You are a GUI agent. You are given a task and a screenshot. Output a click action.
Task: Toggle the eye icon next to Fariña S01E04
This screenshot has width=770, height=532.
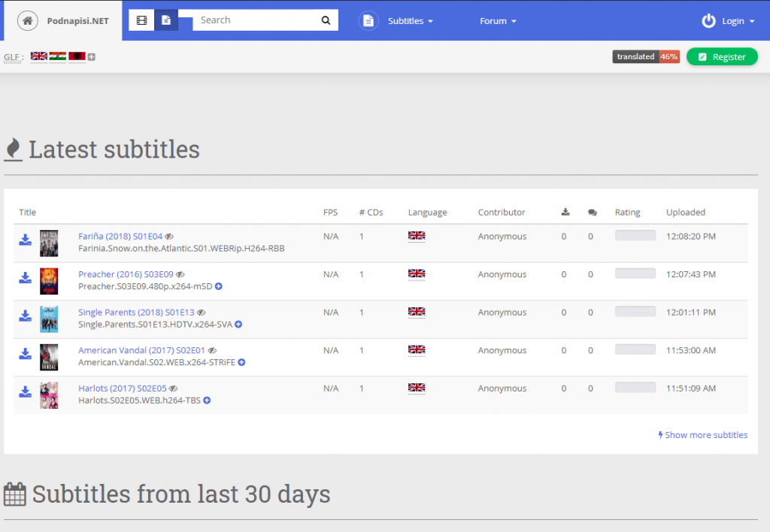(169, 237)
